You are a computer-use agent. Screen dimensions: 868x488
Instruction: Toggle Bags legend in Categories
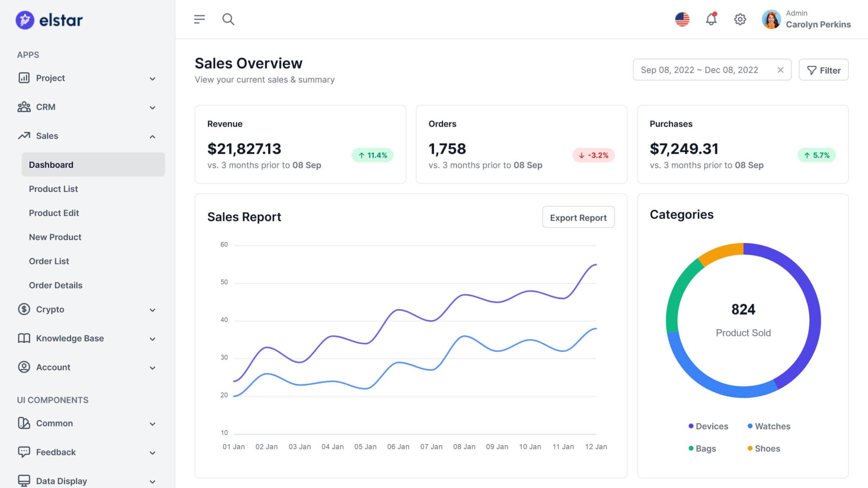(x=702, y=448)
